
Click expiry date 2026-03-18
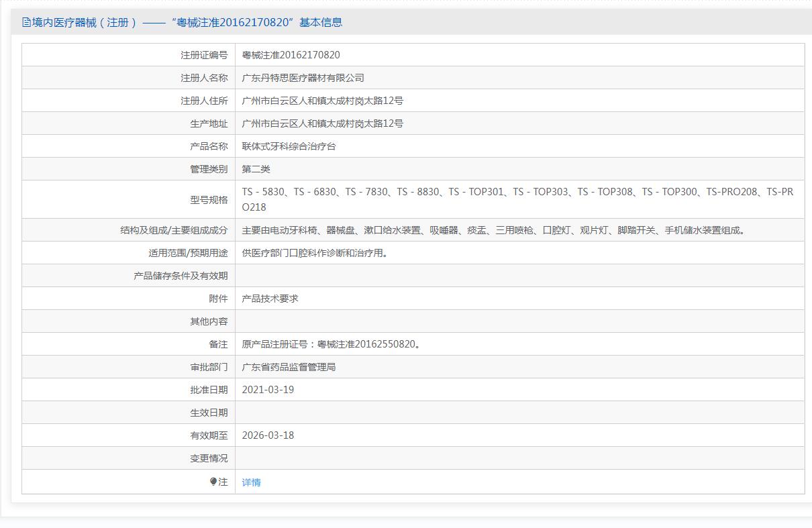tap(268, 435)
